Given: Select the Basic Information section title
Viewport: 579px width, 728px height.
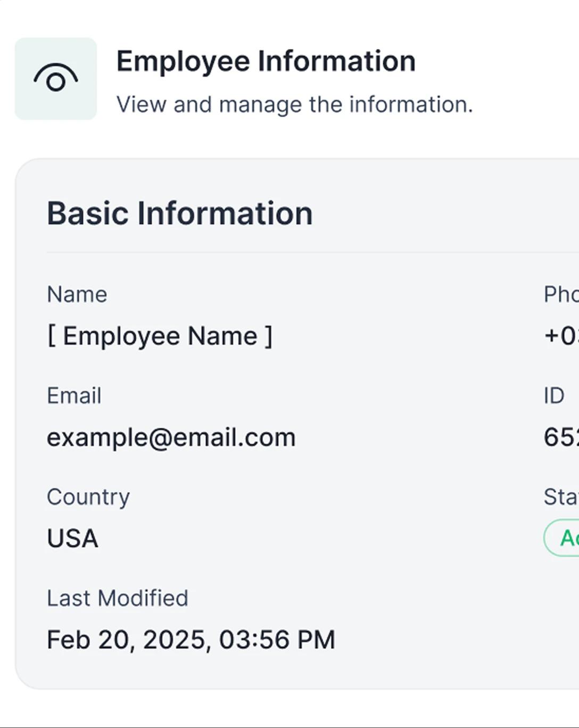Looking at the screenshot, I should point(180,213).
